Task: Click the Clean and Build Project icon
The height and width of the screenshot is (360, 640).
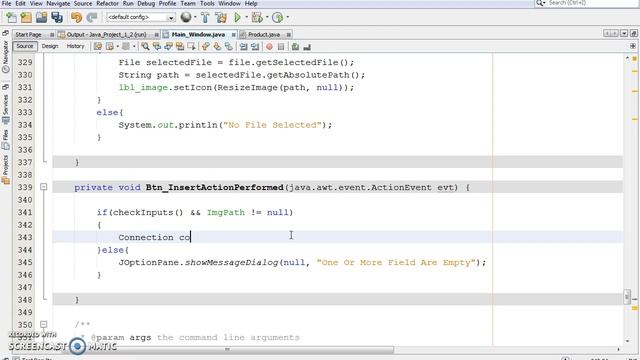Action: pyautogui.click(x=221, y=18)
